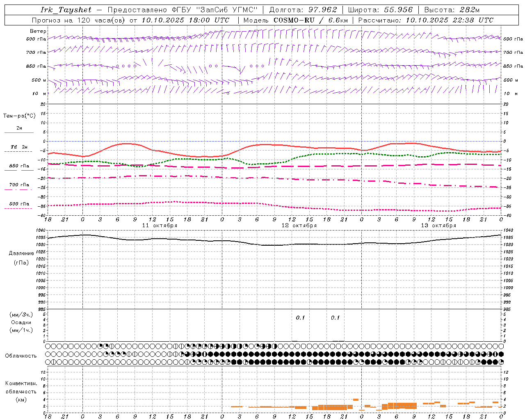Screen dimensions: 525x420
Task: Click the 'Долгота: 97.962' value
Action: [x=303, y=10]
